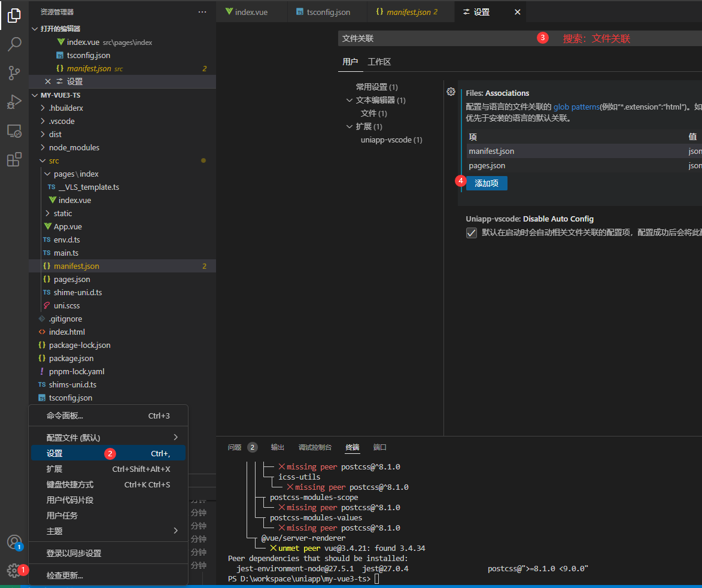Open the Run and Debug view

tap(14, 102)
